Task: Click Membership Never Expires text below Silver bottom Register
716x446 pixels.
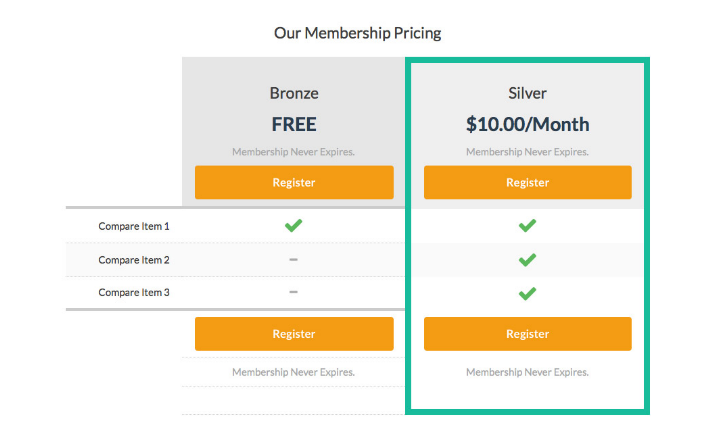Action: tap(527, 372)
